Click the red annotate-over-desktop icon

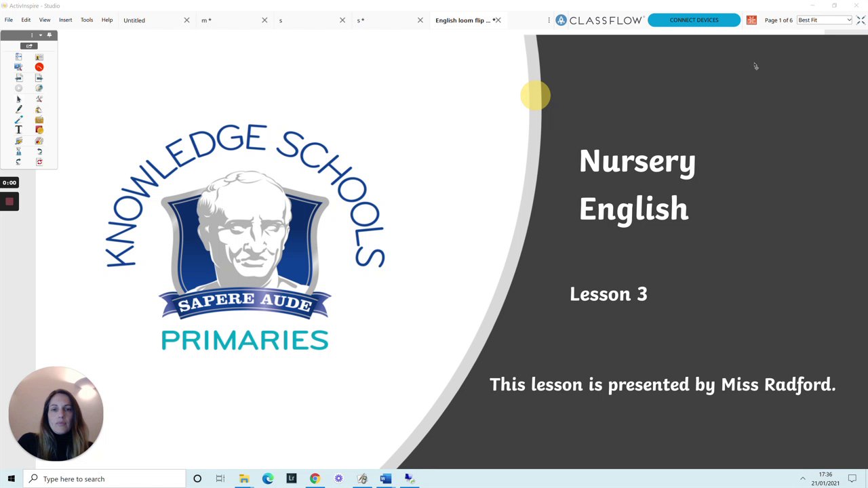coord(39,67)
